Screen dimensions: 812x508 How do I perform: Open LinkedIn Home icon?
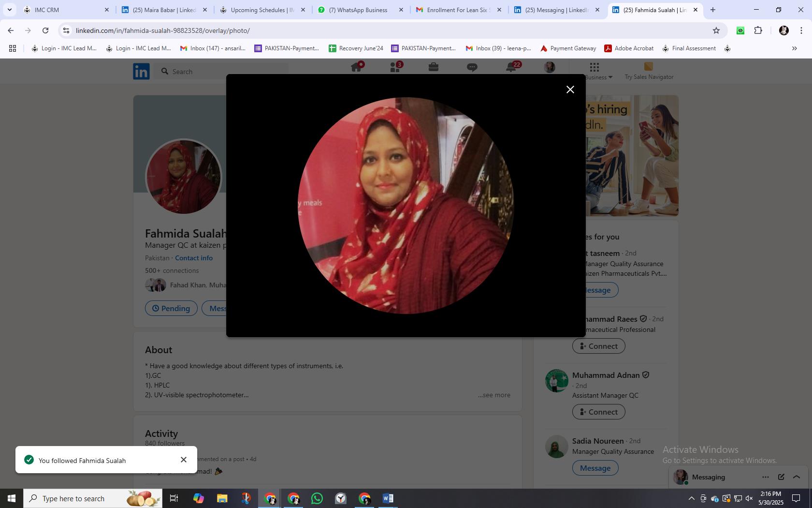(x=356, y=67)
